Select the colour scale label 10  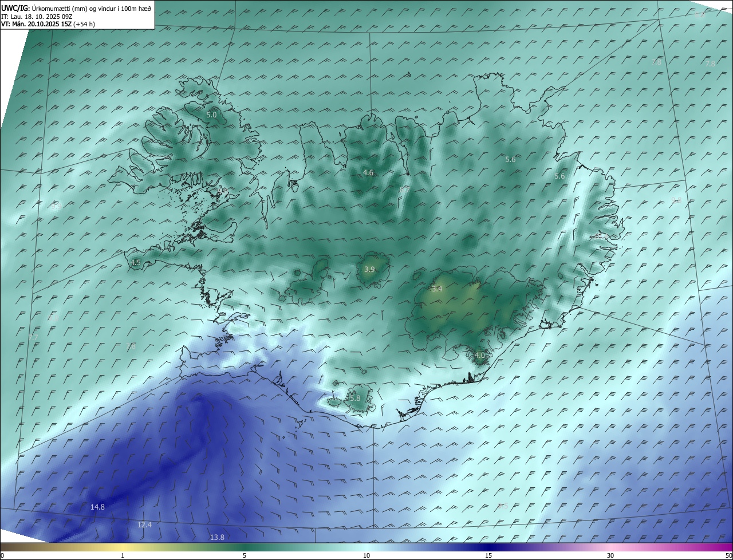[366, 555]
